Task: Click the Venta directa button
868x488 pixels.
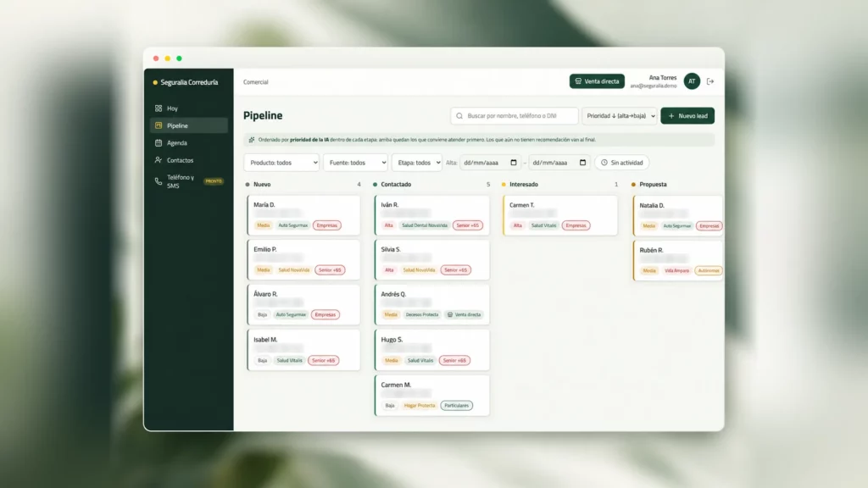Action: coord(597,81)
